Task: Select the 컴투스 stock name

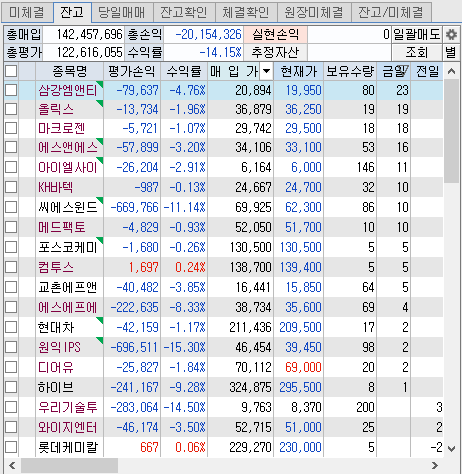Action: [56, 267]
